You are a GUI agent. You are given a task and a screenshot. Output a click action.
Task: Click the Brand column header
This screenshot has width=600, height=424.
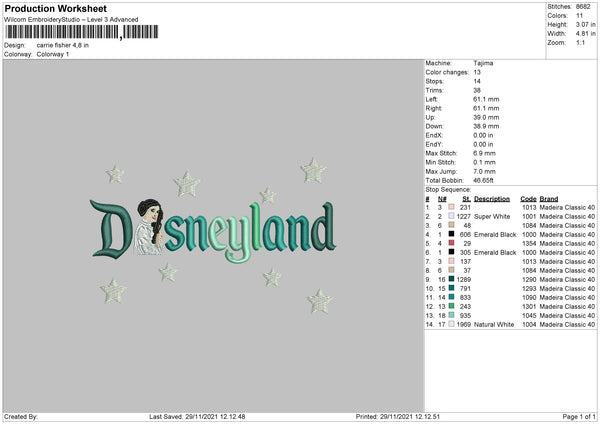(x=549, y=199)
